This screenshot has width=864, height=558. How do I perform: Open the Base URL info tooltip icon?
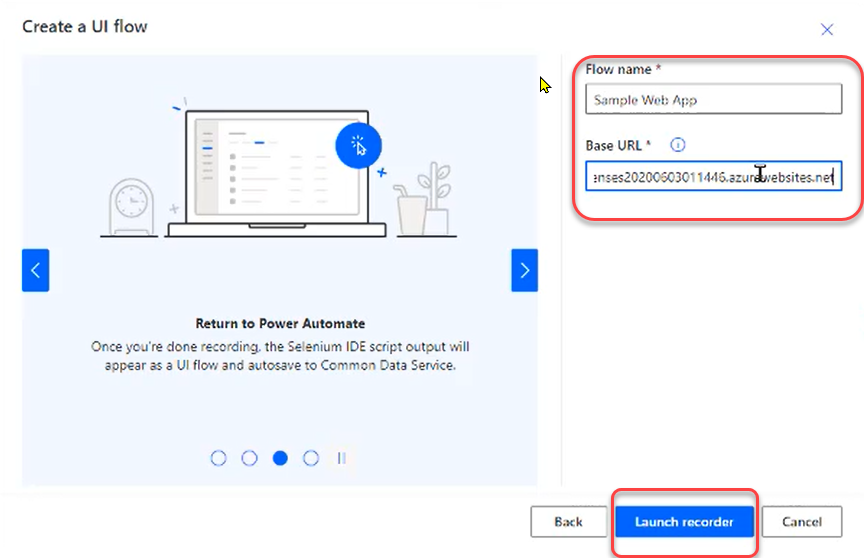(677, 145)
